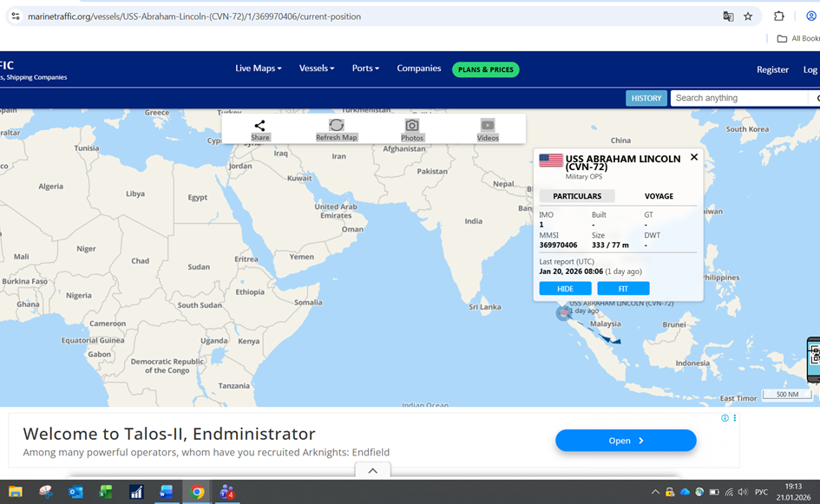Screen dimensions: 820x504
Task: Click the vessel position marker near Malaysia
Action: (562, 313)
